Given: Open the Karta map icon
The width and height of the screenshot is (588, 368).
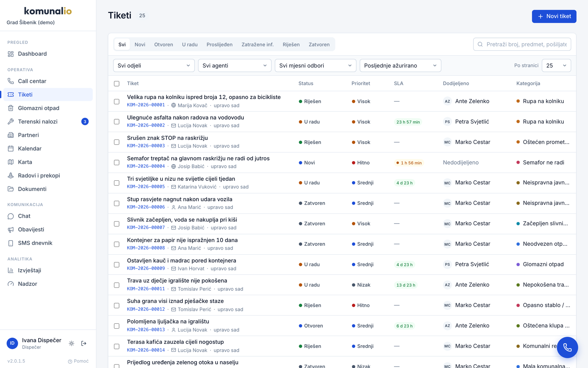Looking at the screenshot, I should coord(11,162).
